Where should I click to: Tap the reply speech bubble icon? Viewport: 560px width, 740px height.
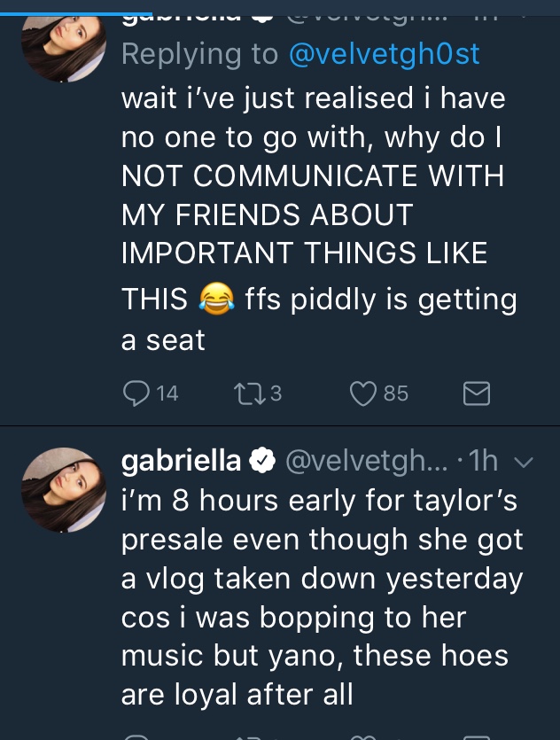pos(136,393)
